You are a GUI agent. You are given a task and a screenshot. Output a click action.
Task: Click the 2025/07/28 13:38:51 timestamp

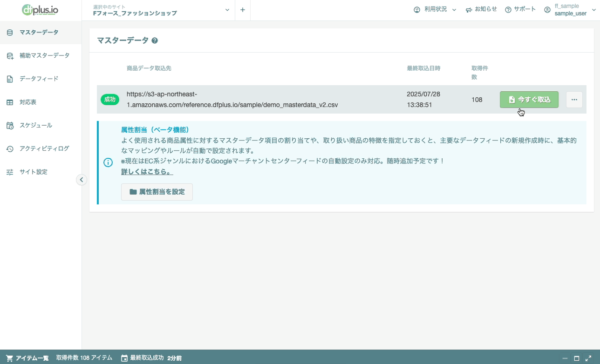tap(423, 100)
